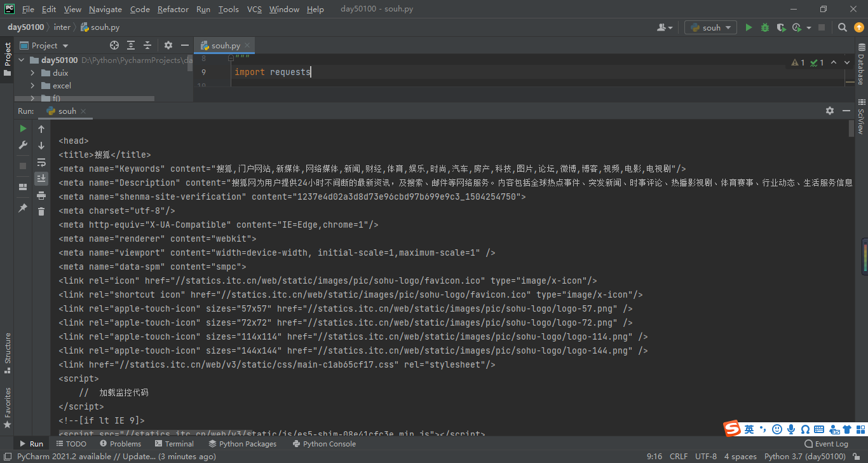Screen dimensions: 868x463
Task: Collapse the day50100 root folder
Action: tap(21, 60)
